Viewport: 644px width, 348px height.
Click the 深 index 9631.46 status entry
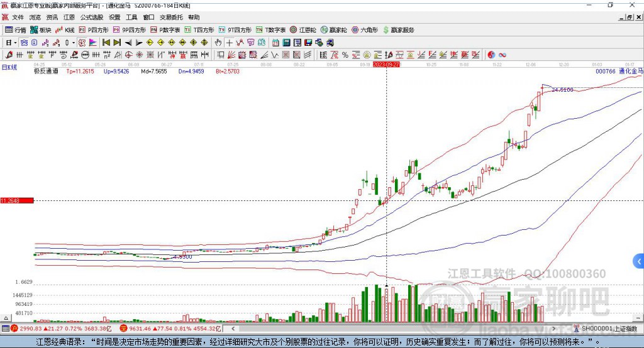coord(170,329)
